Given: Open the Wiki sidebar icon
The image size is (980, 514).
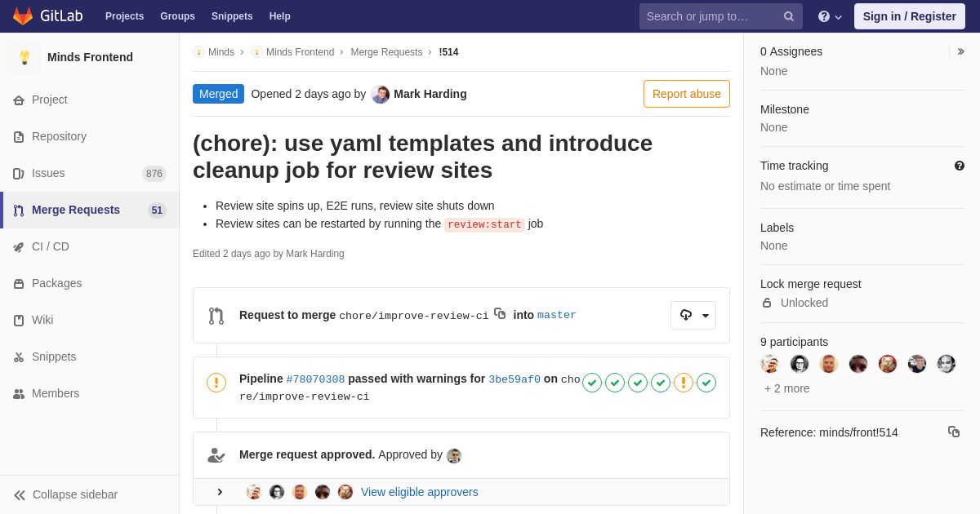Looking at the screenshot, I should 19,320.
